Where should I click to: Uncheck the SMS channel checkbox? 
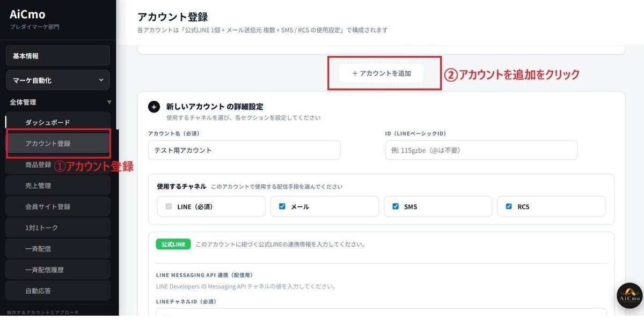tap(396, 206)
